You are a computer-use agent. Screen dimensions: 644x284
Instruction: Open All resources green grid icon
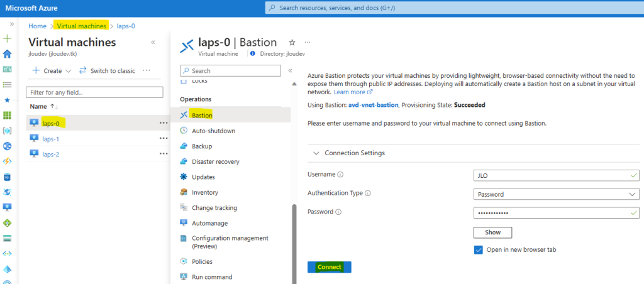[8, 116]
